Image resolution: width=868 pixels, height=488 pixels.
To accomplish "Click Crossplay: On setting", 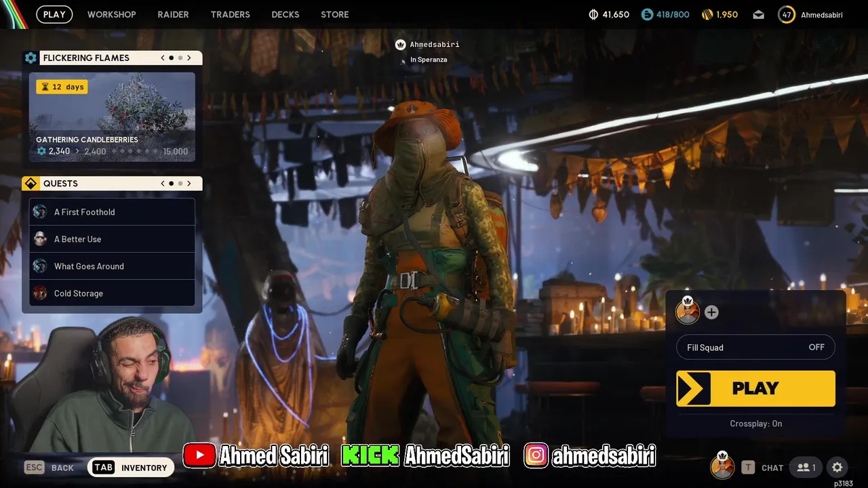I will (756, 424).
